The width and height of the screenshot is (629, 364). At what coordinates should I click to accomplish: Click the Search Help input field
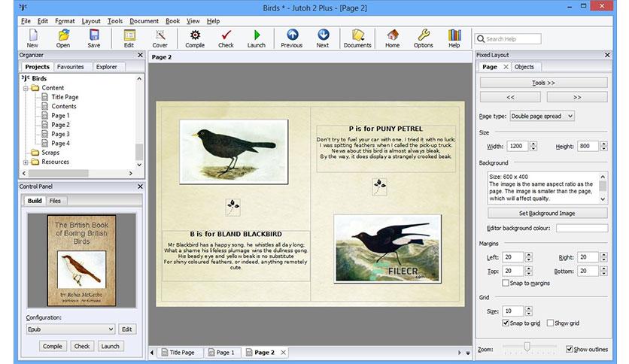pyautogui.click(x=509, y=39)
